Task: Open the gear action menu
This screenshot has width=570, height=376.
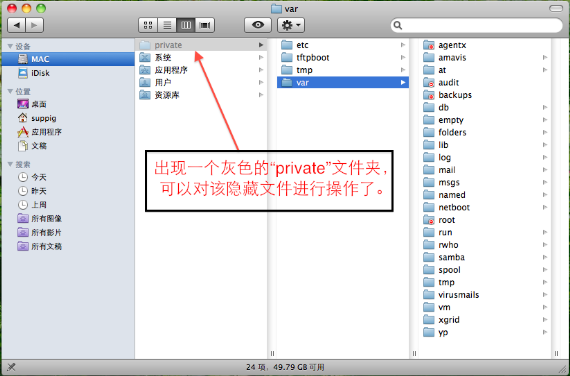Action: pyautogui.click(x=291, y=25)
